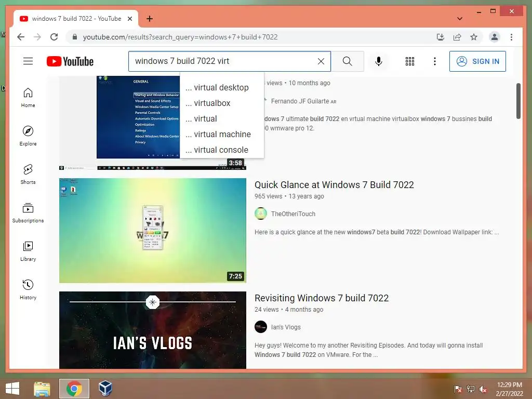Image resolution: width=532 pixels, height=399 pixels.
Task: Open History in the sidebar
Action: (28, 289)
